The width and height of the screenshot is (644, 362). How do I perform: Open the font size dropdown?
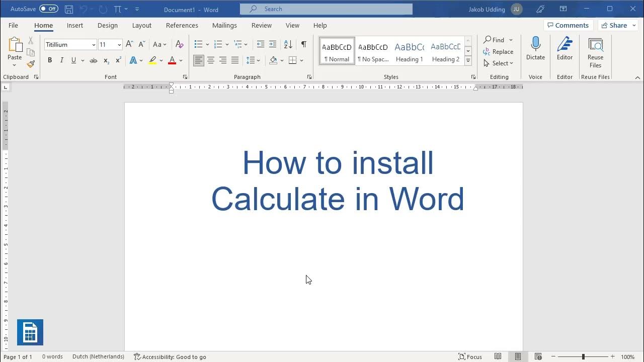coord(119,45)
